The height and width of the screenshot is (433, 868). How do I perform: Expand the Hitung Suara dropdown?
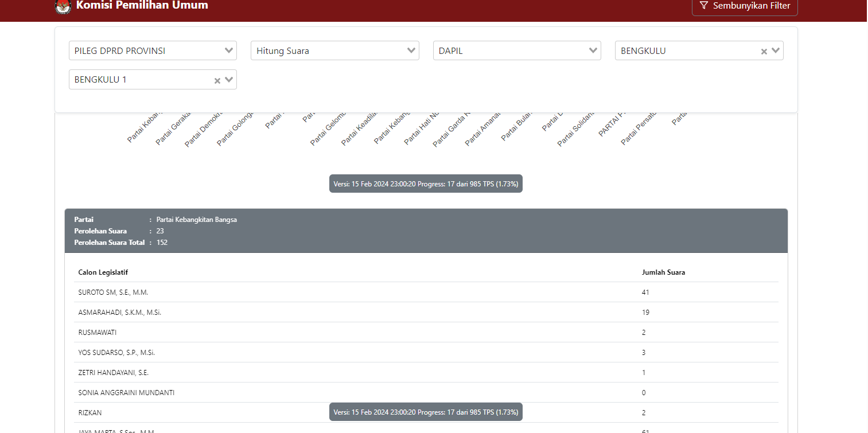(x=334, y=50)
